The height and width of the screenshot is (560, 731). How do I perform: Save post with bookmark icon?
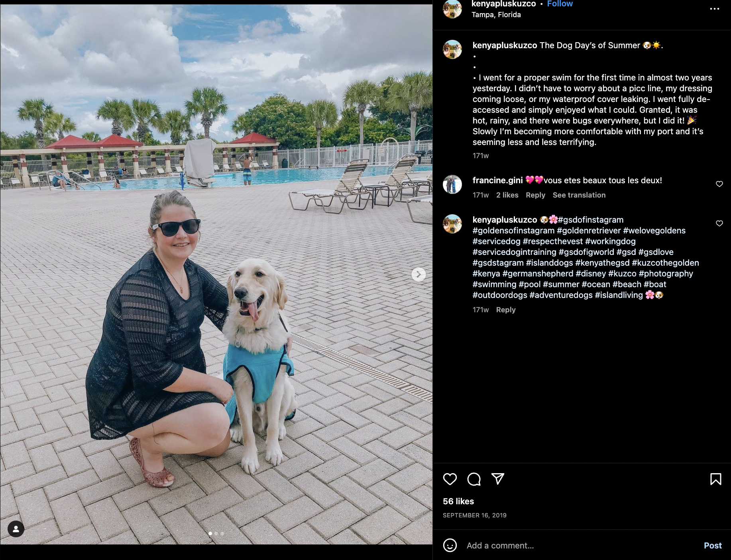click(x=715, y=479)
